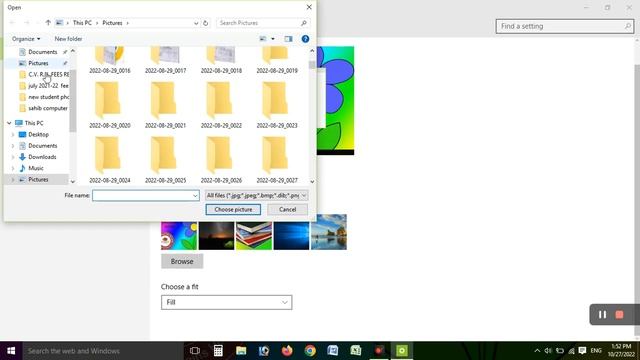This screenshot has width=640, height=360.
Task: Select This PC in address breadcrumb
Action: tap(82, 23)
